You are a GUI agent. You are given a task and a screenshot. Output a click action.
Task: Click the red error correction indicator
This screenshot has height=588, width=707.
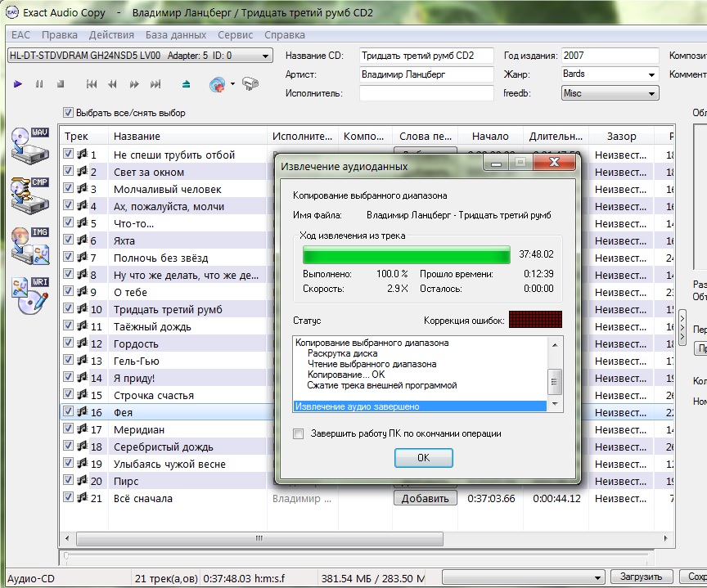[x=535, y=320]
